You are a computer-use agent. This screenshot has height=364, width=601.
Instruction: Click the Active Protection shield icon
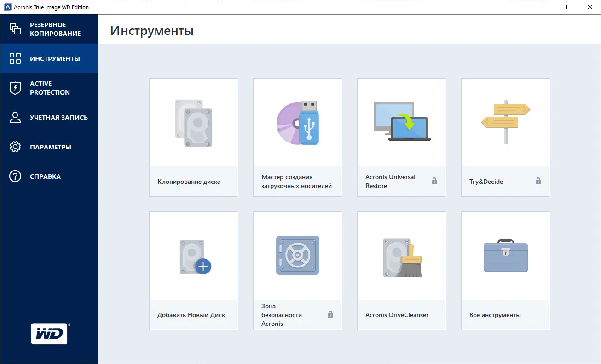point(15,88)
